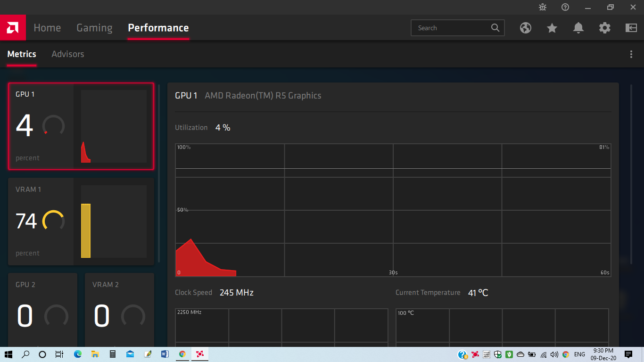
Task: Click the Clock Speed 2250 MHz graph
Action: coord(281,328)
